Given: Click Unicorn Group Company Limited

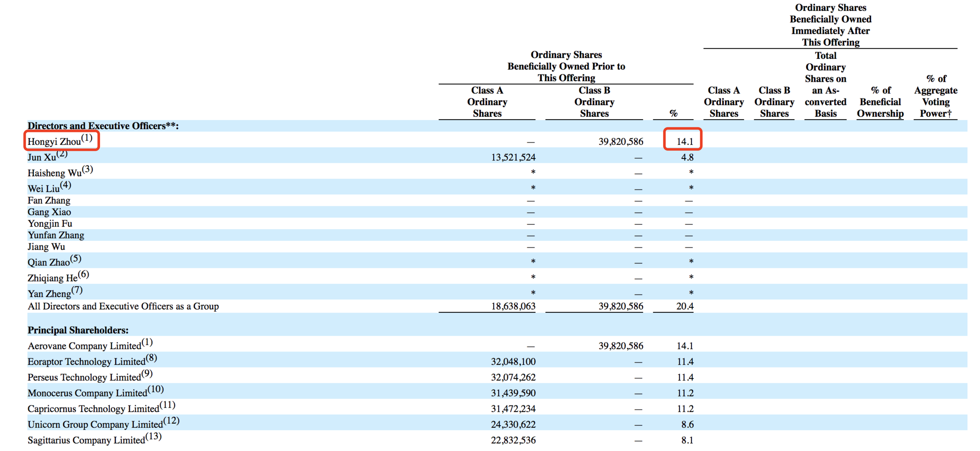Looking at the screenshot, I should [95, 425].
